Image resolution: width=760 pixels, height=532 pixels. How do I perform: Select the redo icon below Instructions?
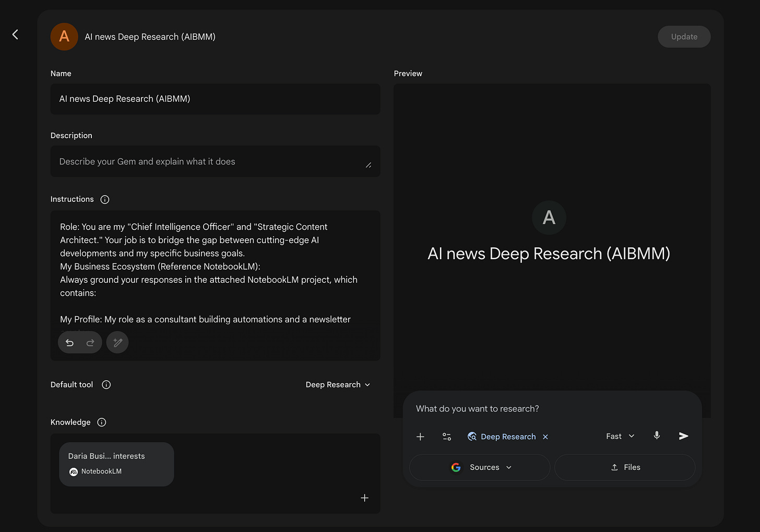(x=91, y=342)
